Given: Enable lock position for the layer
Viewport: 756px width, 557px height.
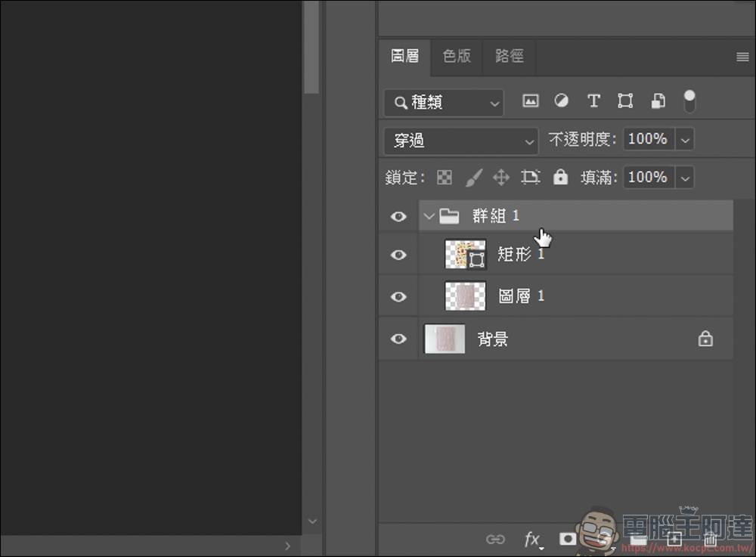Looking at the screenshot, I should 500,177.
